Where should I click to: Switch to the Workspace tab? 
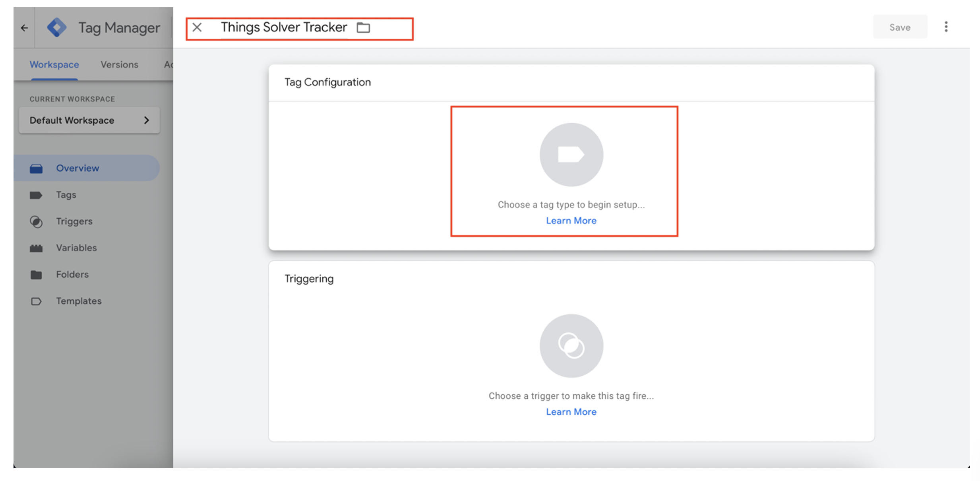coord(54,64)
